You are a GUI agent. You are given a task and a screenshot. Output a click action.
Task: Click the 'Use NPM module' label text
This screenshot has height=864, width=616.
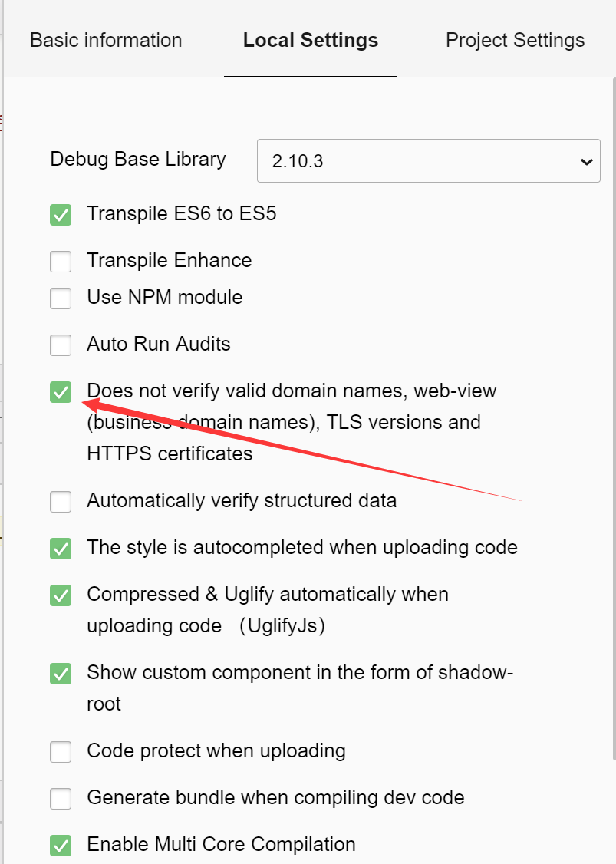(x=165, y=298)
